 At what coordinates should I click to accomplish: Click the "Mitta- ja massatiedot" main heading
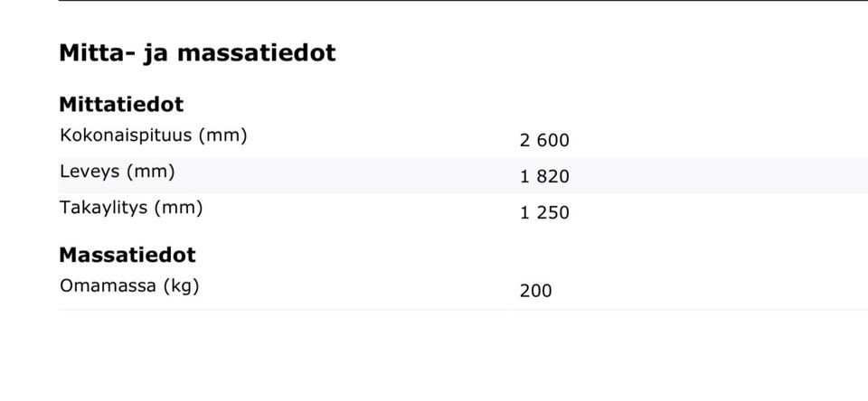[197, 52]
